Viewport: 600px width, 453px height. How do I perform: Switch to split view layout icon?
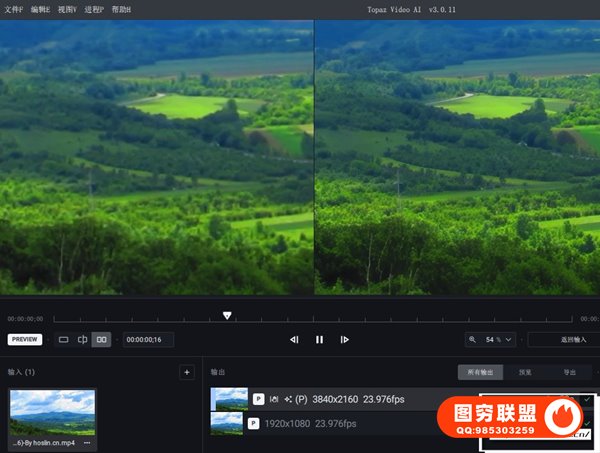82,340
